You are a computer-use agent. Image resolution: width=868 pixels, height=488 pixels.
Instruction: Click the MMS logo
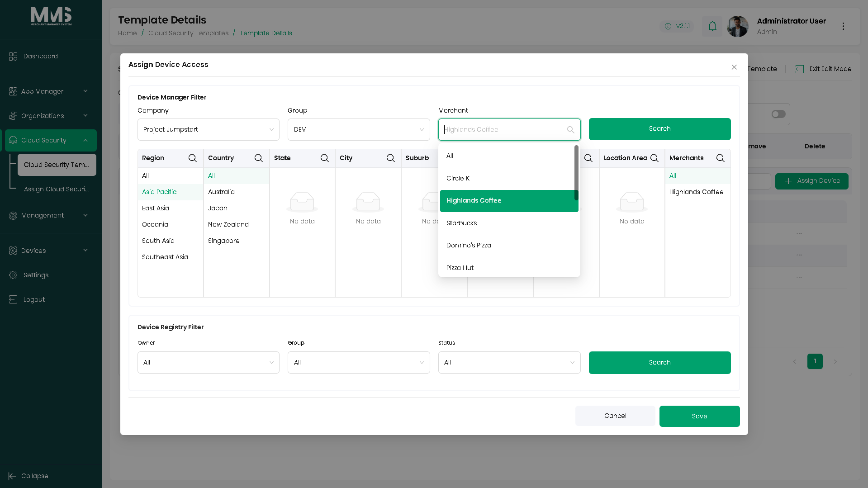point(51,16)
